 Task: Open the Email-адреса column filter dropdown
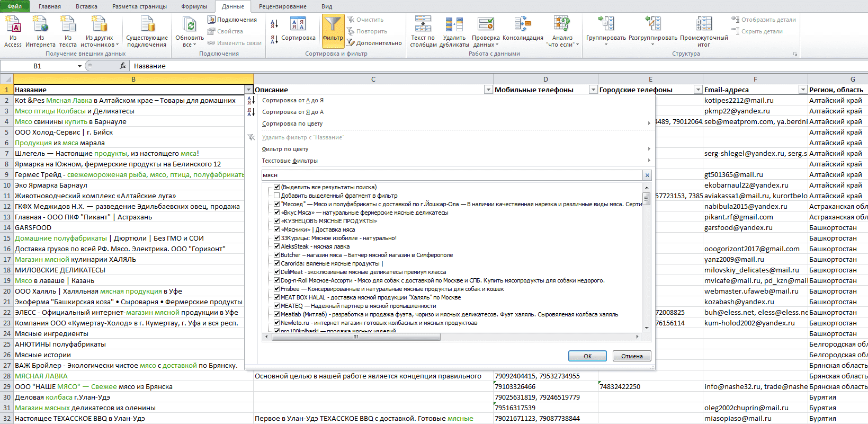click(803, 90)
